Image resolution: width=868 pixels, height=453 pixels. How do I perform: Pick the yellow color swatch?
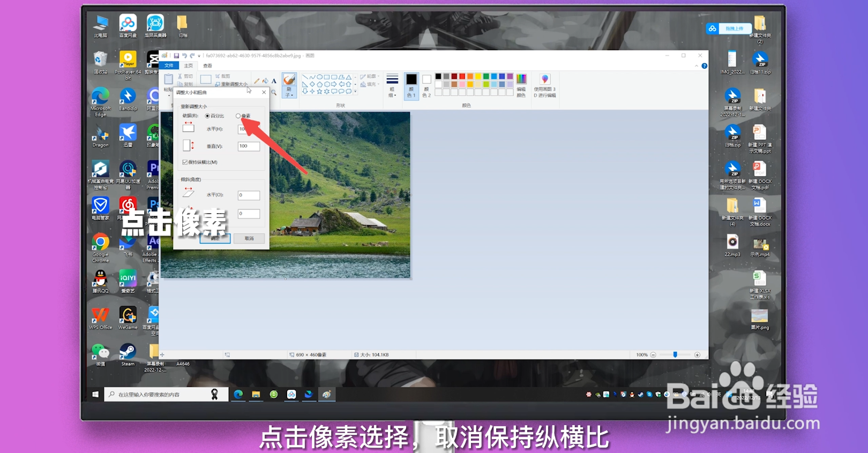point(478,77)
